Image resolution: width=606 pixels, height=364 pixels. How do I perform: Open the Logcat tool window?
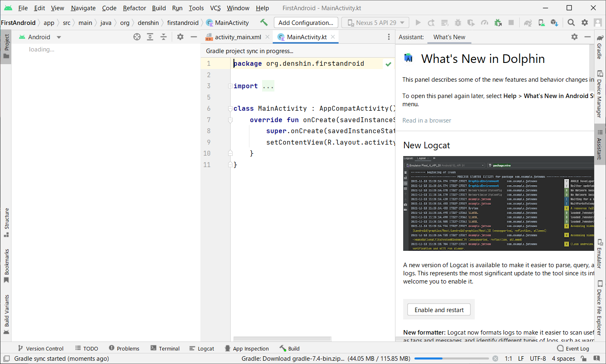pos(202,348)
